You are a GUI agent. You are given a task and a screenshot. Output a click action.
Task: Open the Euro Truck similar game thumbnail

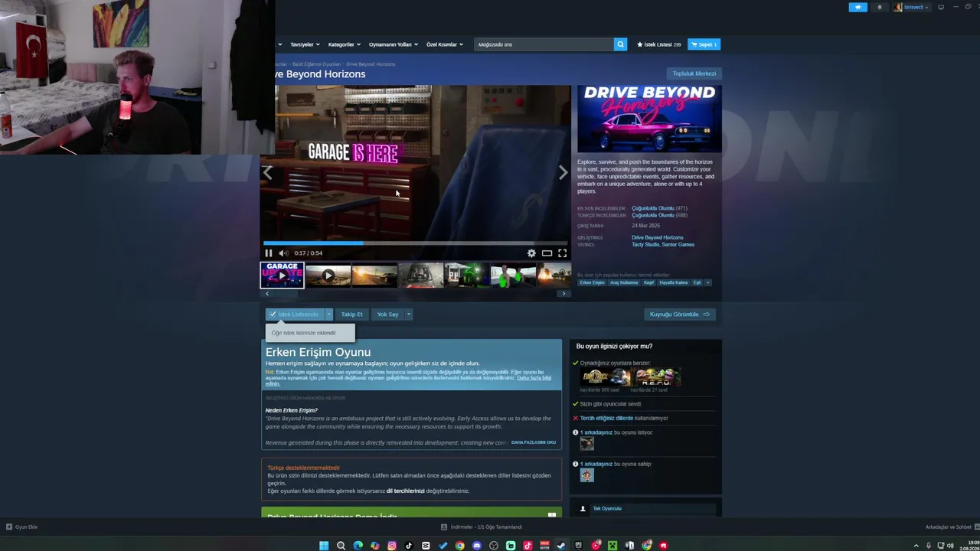point(606,377)
